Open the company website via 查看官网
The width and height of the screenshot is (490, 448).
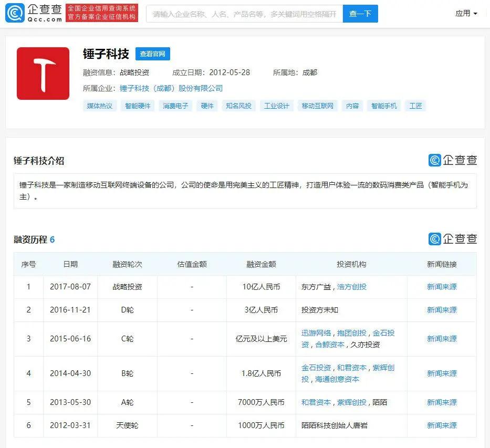[x=152, y=54]
